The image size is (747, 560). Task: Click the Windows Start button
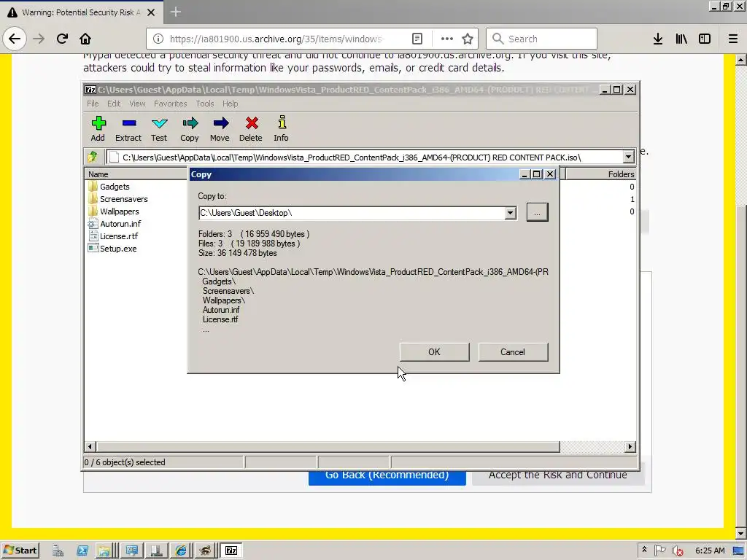point(20,551)
